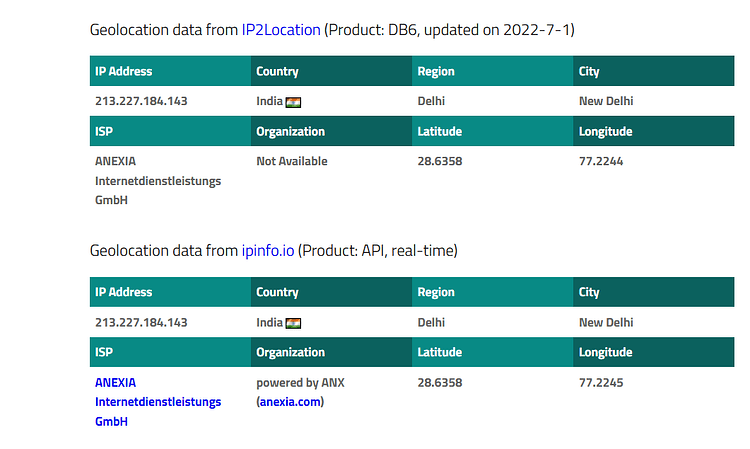Click 'Not Available' organization cell
Screen dimensions: 750x449
(292, 161)
